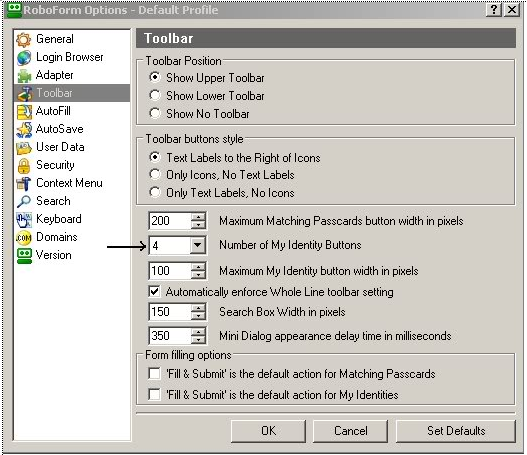The image size is (527, 455).
Task: Decrease Mini Dialog delay time value
Action: [198, 340]
